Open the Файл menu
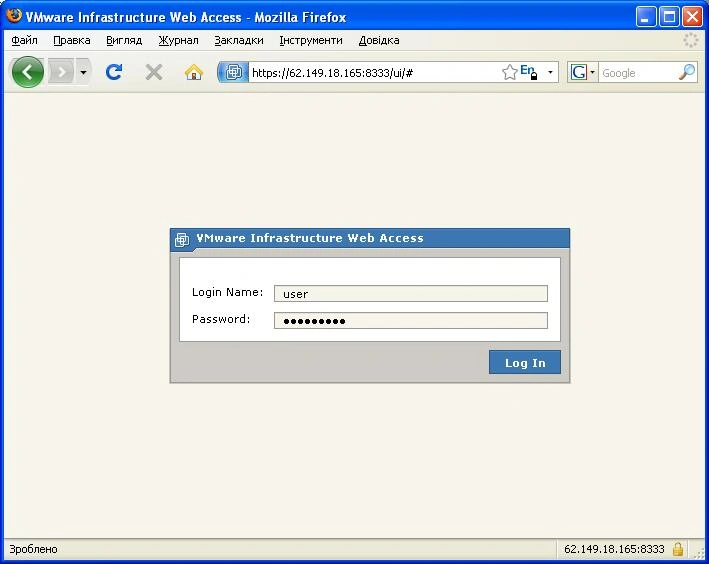 tap(24, 40)
